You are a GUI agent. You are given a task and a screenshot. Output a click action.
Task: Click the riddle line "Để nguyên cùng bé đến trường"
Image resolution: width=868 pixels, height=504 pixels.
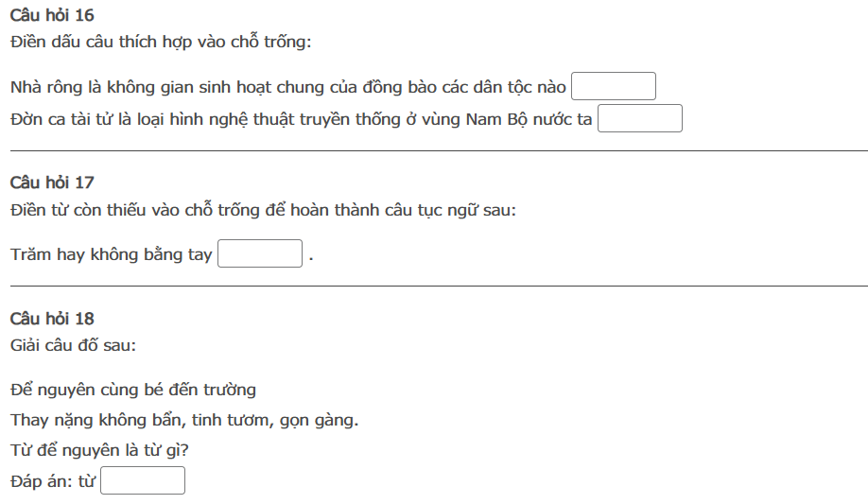pyautogui.click(x=133, y=390)
